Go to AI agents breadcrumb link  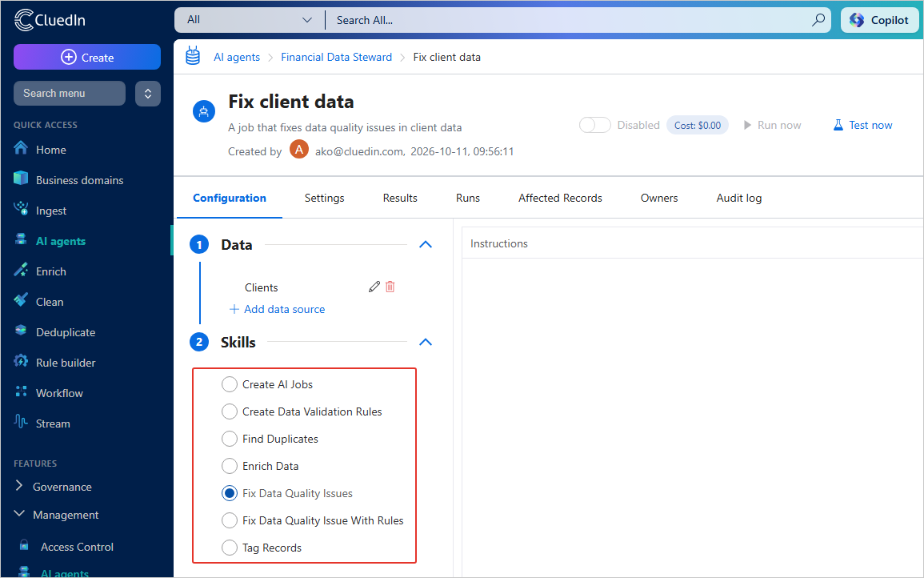click(236, 57)
